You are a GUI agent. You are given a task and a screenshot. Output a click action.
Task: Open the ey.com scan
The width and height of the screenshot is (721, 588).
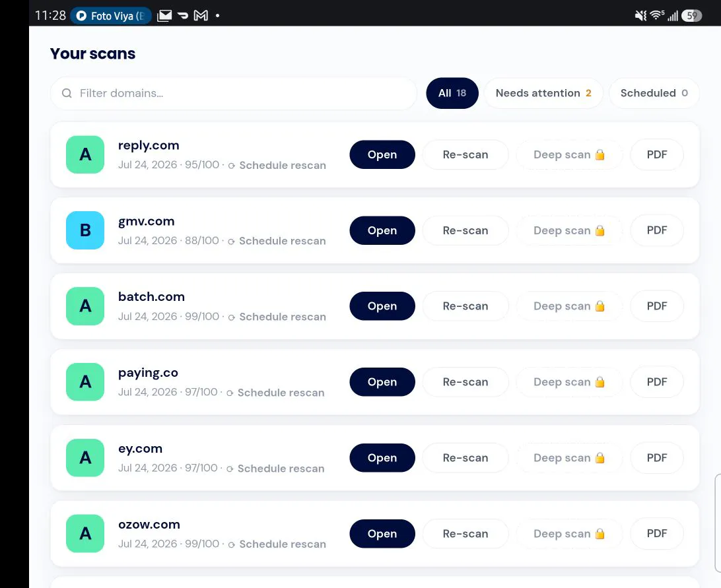382,458
